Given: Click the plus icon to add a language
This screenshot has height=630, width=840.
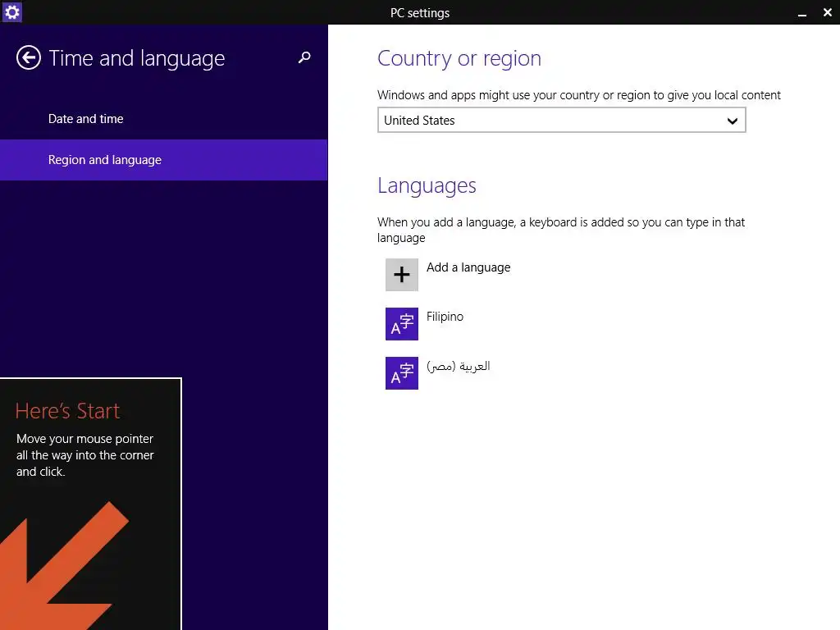Looking at the screenshot, I should (402, 275).
